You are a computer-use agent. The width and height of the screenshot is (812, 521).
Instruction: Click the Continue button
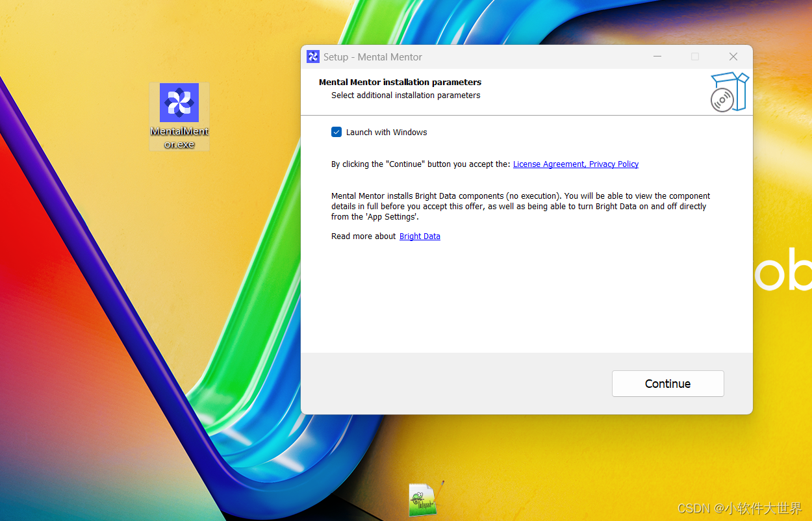[x=668, y=383]
